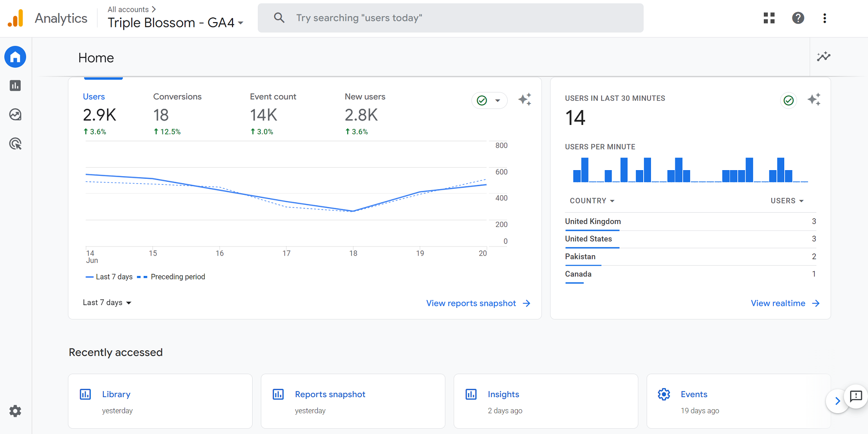868x434 pixels.
Task: Open the feedback speech bubble icon
Action: (x=856, y=396)
